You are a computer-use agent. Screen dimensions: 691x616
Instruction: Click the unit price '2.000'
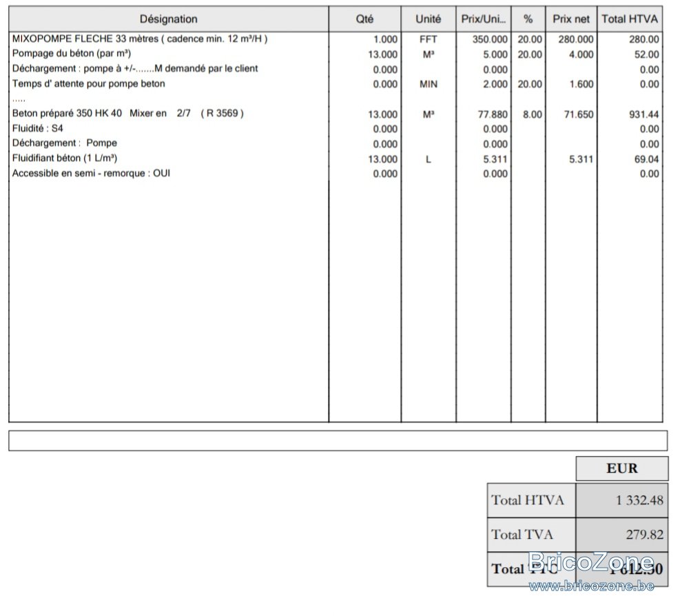pyautogui.click(x=495, y=84)
